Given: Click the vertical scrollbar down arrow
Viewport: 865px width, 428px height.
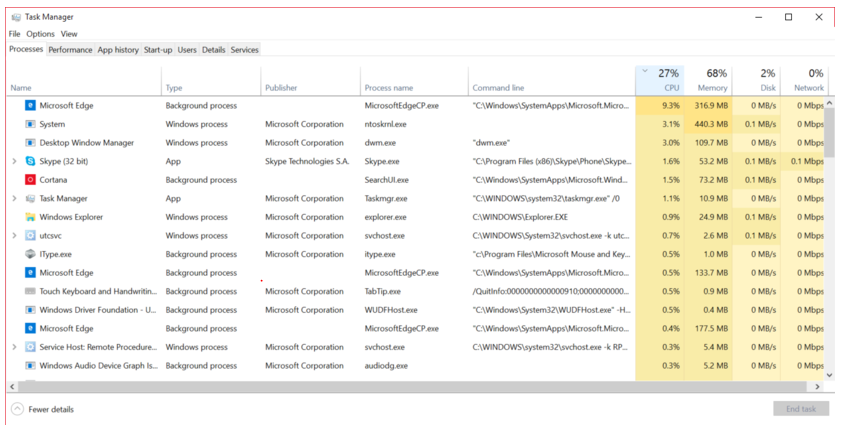Looking at the screenshot, I should click(x=830, y=375).
